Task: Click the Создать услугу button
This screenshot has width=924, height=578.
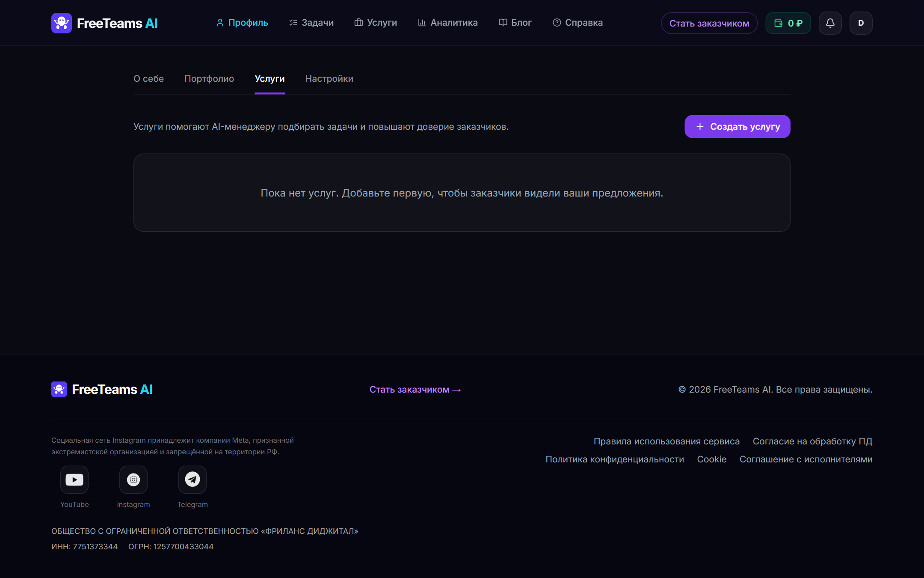Action: (737, 127)
